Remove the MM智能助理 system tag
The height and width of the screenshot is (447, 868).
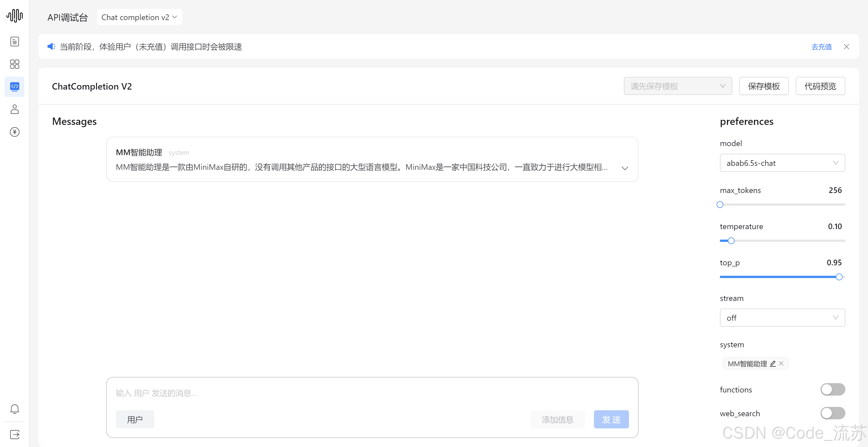[782, 363]
